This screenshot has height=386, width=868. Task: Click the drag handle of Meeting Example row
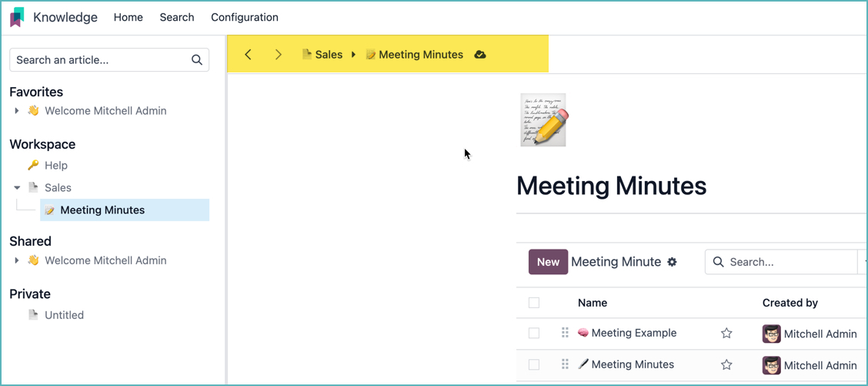click(565, 333)
